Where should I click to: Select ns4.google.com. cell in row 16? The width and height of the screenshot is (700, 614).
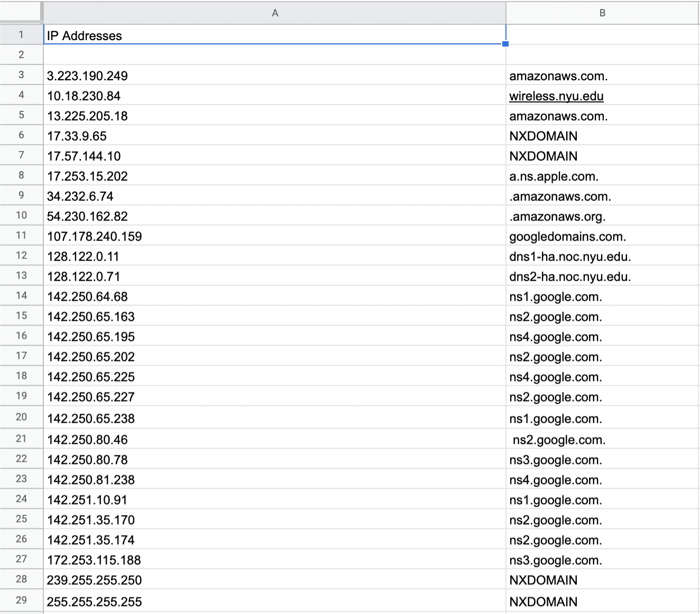coord(603,337)
